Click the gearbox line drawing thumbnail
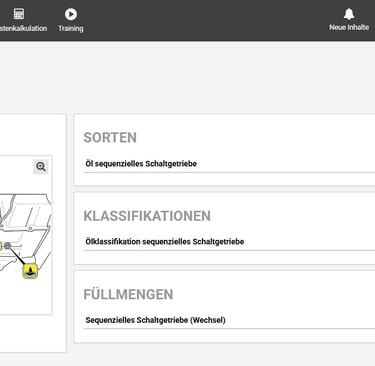The image size is (375, 366). click(x=25, y=235)
